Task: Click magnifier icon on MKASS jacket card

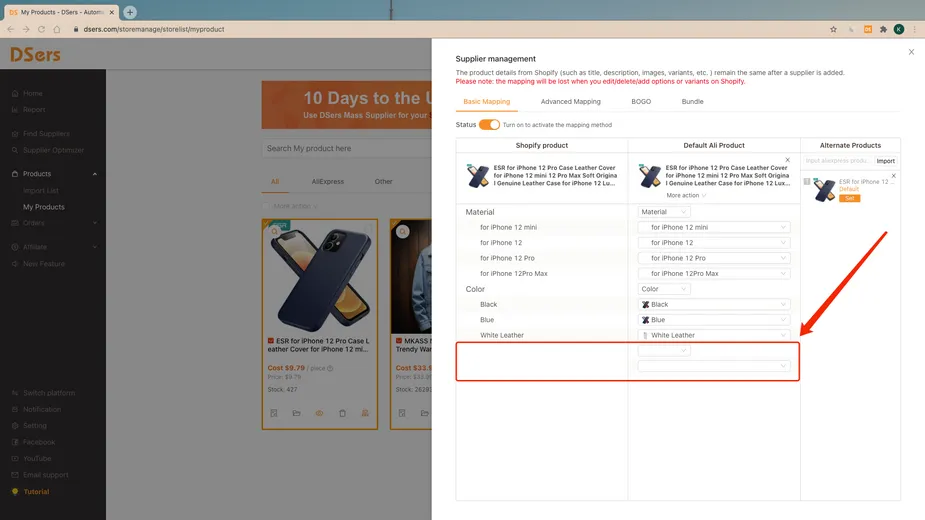Action: pyautogui.click(x=403, y=231)
